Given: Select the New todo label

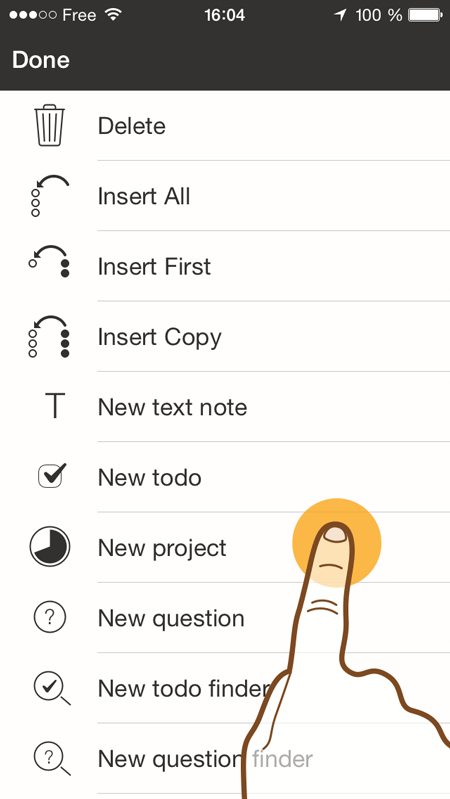Looking at the screenshot, I should [149, 477].
